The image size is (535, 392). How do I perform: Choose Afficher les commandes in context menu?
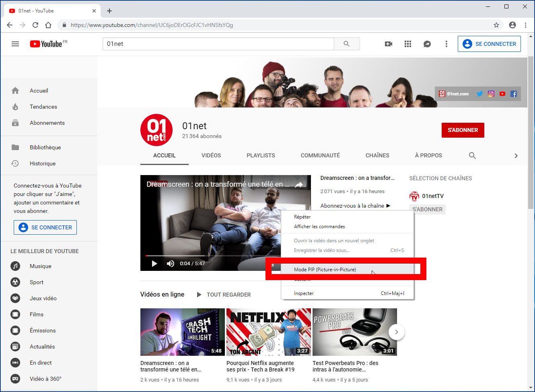(x=348, y=227)
